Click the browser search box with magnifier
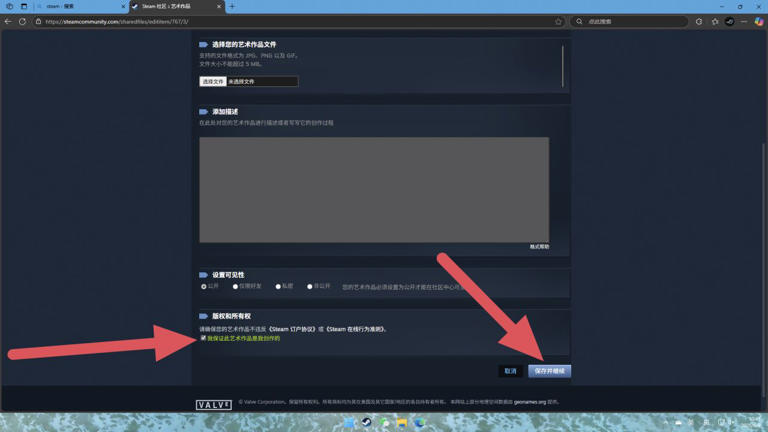Screen dimensions: 768x432 tap(629, 22)
